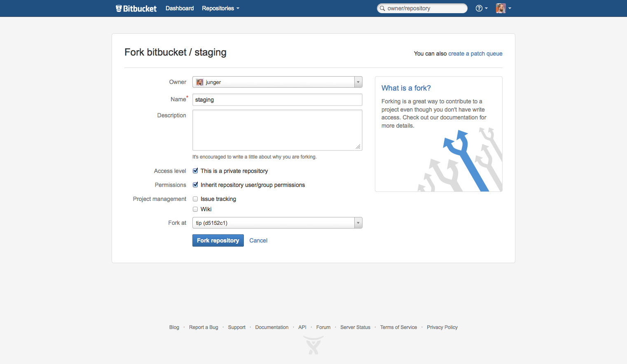627x364 pixels.
Task: Click your profile avatar in the navbar
Action: click(500, 8)
